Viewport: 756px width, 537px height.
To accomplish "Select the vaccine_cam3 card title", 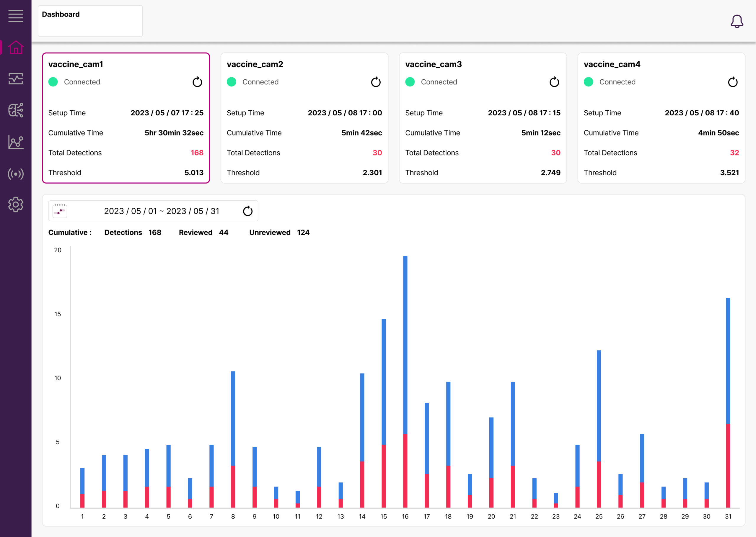I will [434, 64].
